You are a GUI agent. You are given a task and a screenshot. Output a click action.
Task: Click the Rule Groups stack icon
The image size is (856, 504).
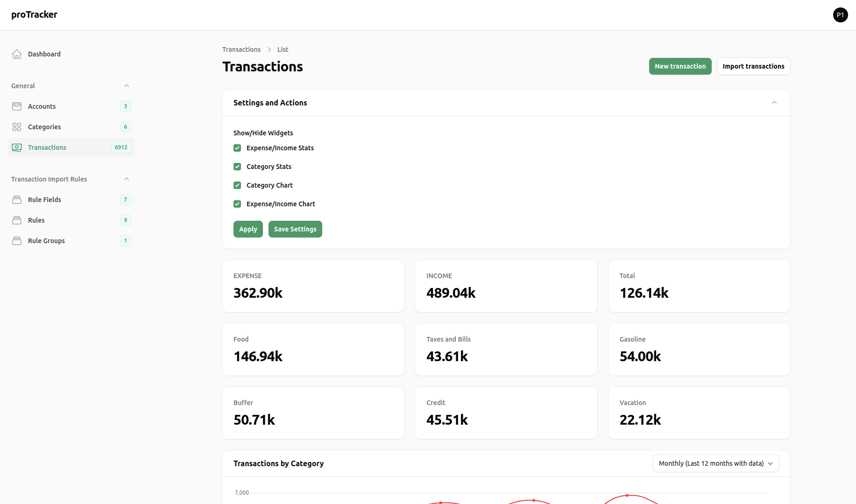[17, 241]
